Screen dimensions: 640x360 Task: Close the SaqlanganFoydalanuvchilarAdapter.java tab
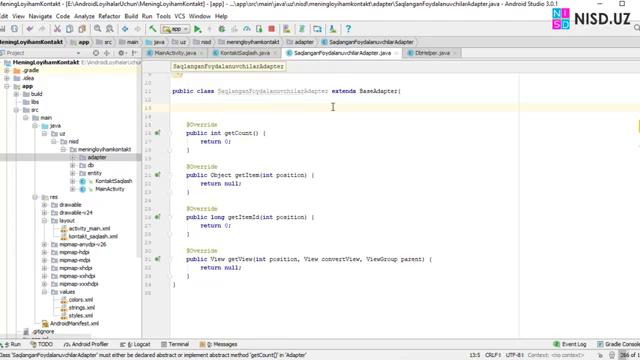(396, 53)
